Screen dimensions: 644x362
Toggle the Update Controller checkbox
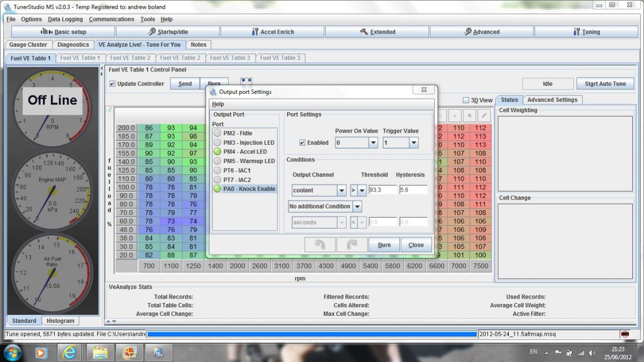tap(112, 84)
